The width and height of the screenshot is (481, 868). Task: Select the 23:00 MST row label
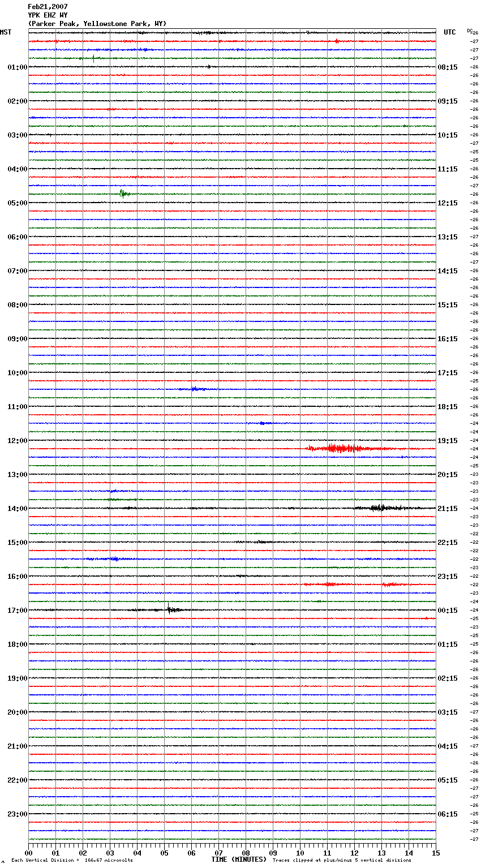coord(17,814)
